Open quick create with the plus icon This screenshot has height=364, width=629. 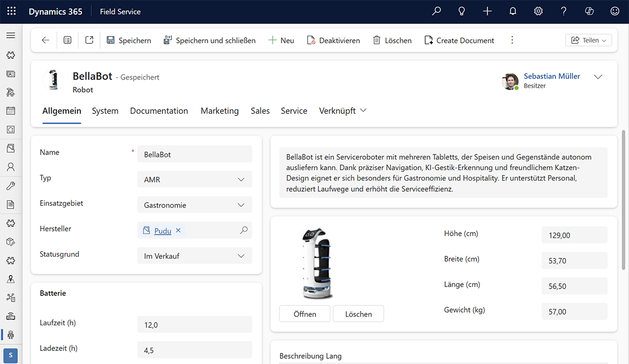pos(487,11)
